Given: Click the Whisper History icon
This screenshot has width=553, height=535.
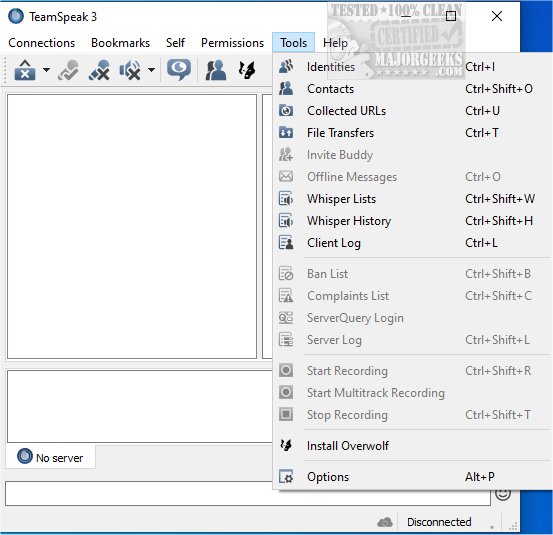Looking at the screenshot, I should pos(286,221).
